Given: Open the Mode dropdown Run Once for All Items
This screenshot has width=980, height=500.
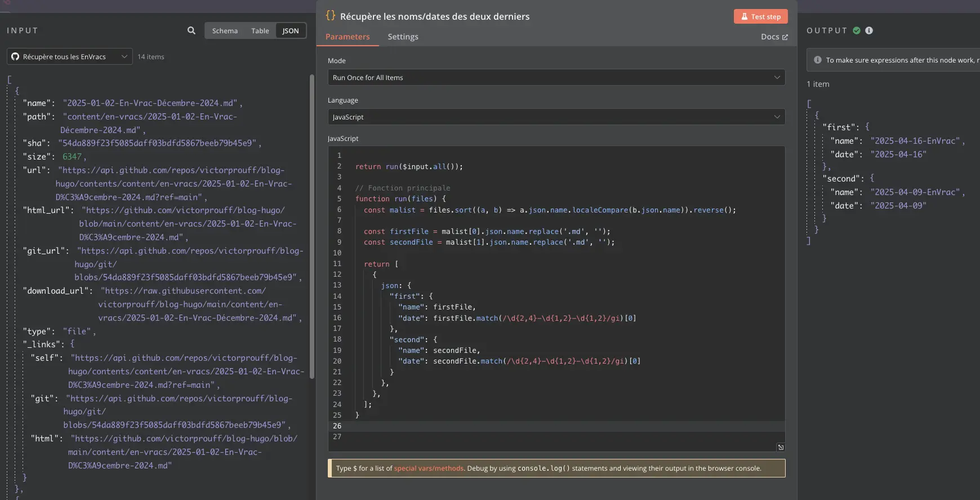Looking at the screenshot, I should pos(556,77).
